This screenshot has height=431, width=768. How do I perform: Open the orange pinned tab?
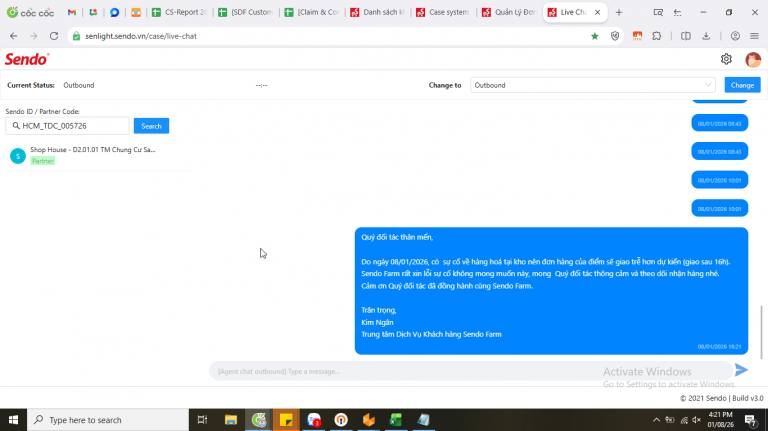click(136, 12)
